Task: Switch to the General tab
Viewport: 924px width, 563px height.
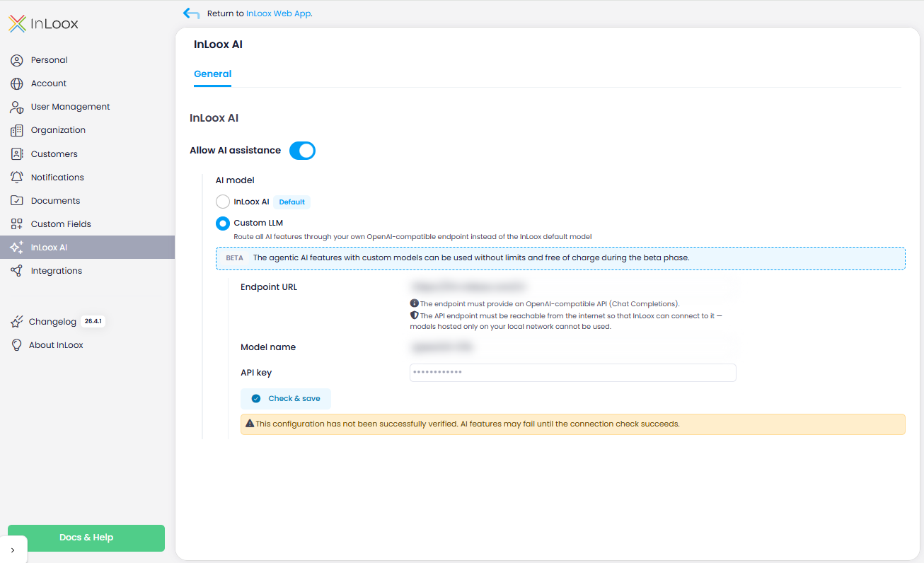Action: click(x=213, y=74)
